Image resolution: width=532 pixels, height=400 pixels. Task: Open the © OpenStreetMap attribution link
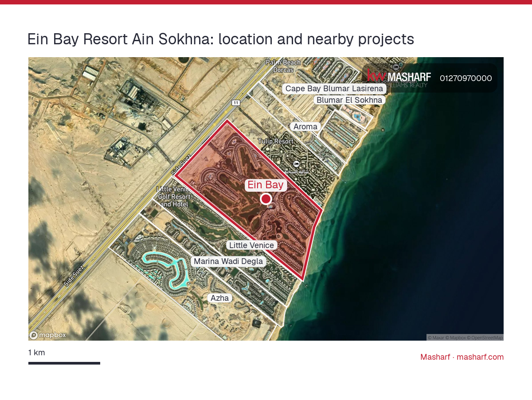(485, 338)
